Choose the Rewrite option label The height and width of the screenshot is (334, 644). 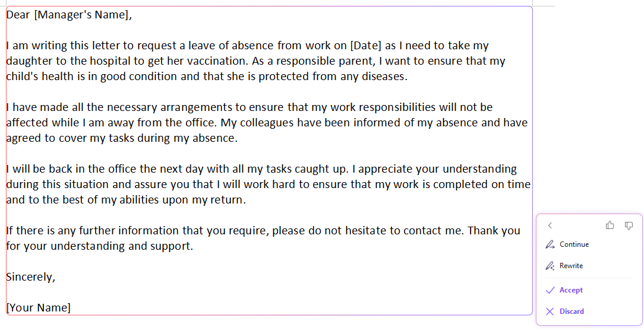[x=571, y=266]
